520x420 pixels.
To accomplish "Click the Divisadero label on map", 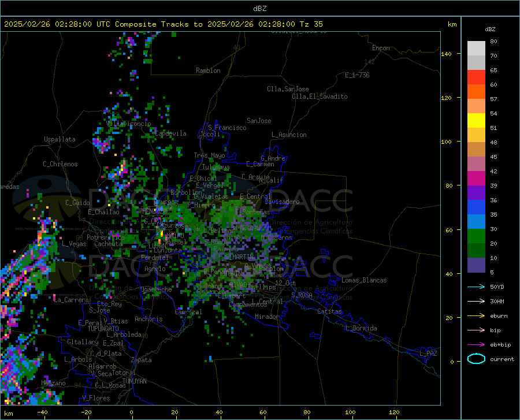I will click(282, 202).
